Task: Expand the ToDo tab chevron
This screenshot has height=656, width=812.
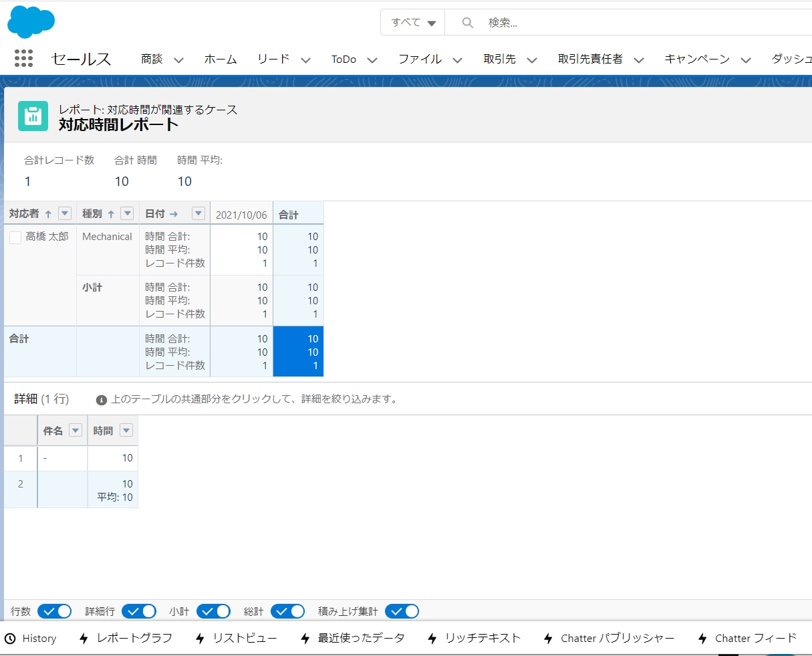Action: [x=372, y=60]
